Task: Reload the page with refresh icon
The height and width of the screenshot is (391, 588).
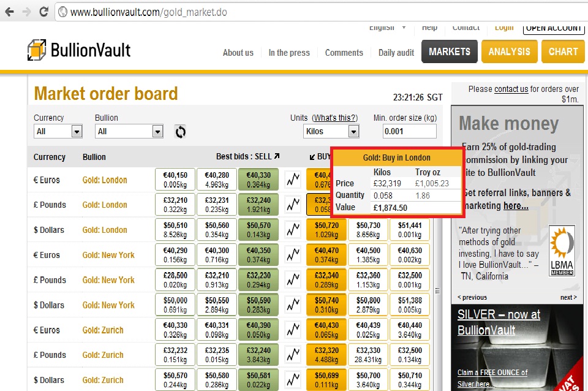Action: [x=44, y=12]
